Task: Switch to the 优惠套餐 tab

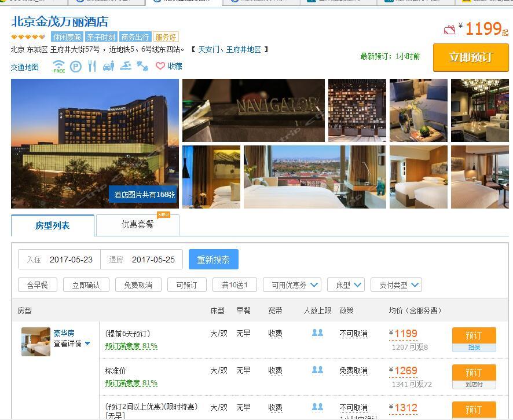Action: [x=137, y=225]
